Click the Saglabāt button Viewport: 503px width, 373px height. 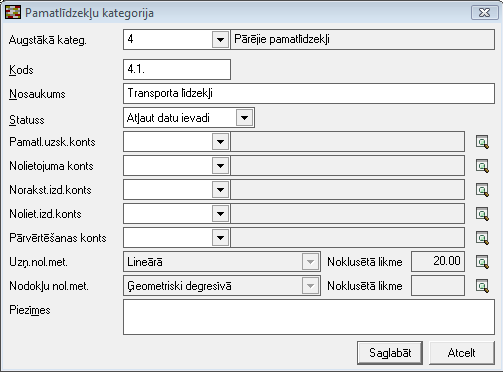coord(390,353)
